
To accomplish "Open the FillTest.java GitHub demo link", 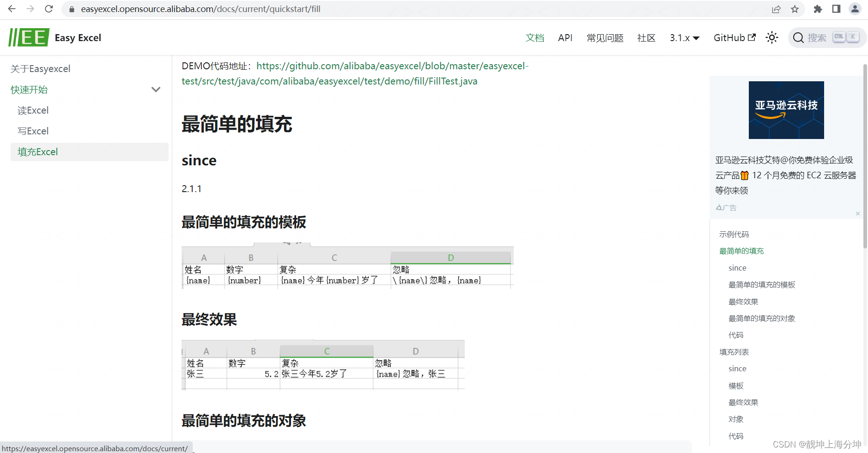I will [x=355, y=73].
